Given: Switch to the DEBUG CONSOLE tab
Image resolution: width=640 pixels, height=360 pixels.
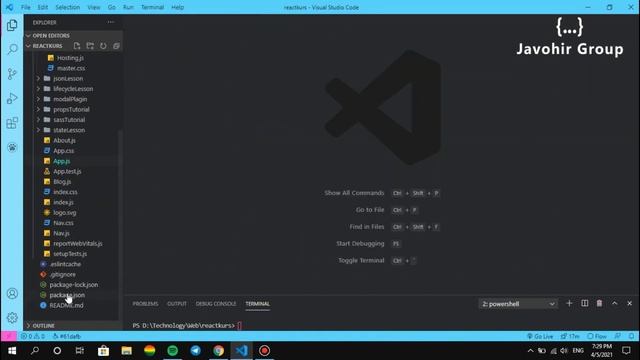Looking at the screenshot, I should point(216,304).
